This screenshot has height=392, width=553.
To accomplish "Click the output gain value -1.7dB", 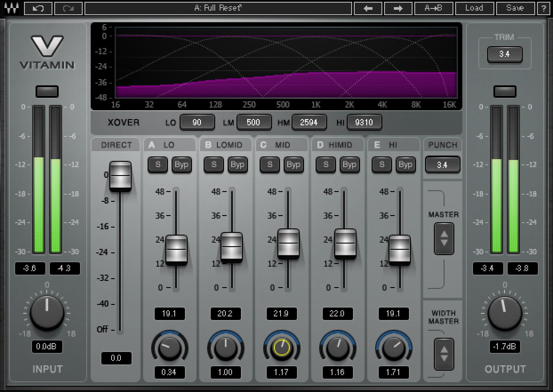I will [x=505, y=347].
